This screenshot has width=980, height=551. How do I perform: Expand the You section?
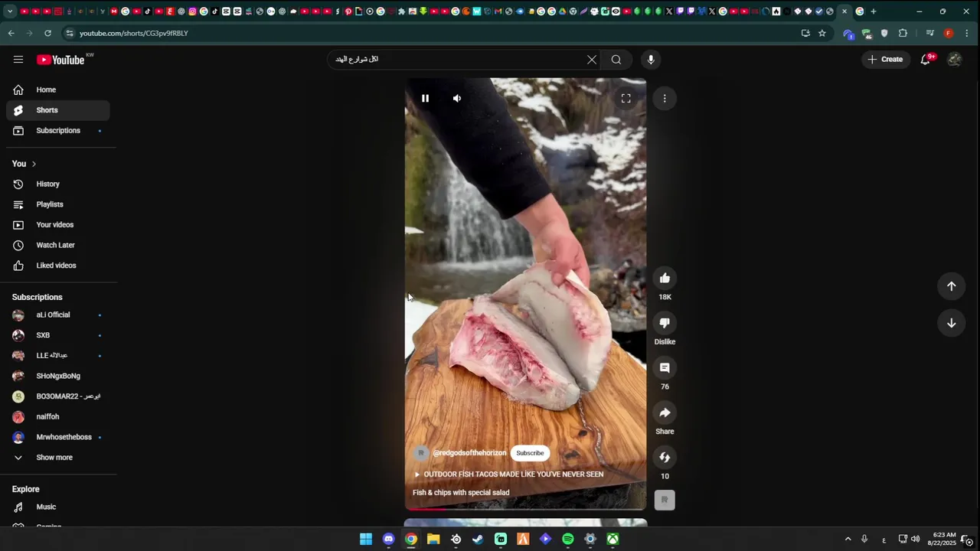pyautogui.click(x=24, y=164)
